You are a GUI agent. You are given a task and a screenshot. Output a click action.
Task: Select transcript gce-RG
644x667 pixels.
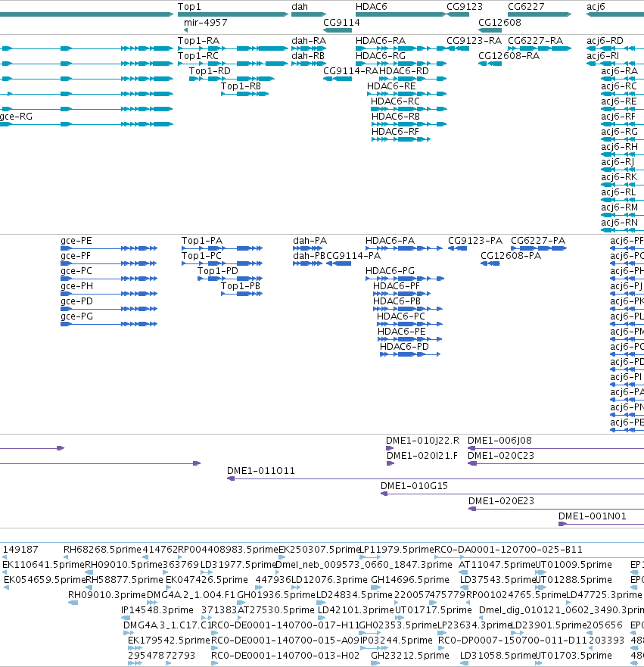coord(87,124)
